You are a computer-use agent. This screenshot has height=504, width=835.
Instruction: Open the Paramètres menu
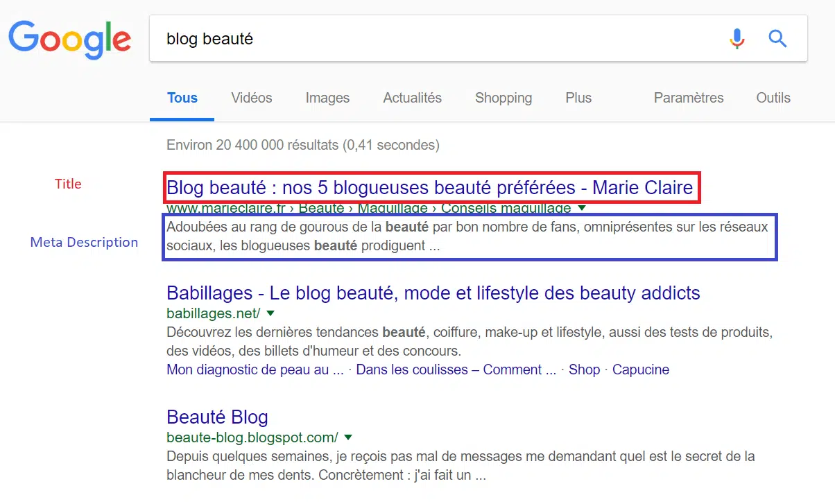[x=689, y=98]
